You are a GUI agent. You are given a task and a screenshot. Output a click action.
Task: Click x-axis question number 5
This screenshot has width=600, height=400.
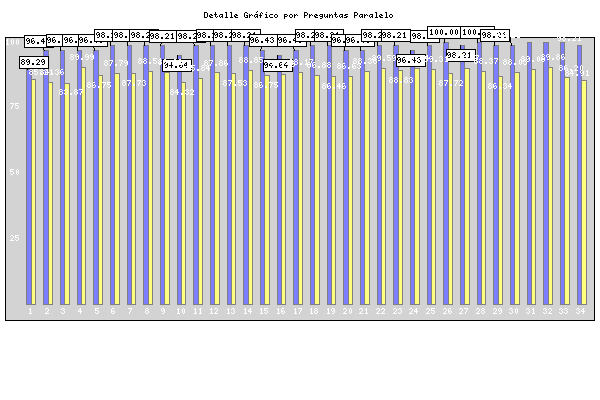click(97, 311)
